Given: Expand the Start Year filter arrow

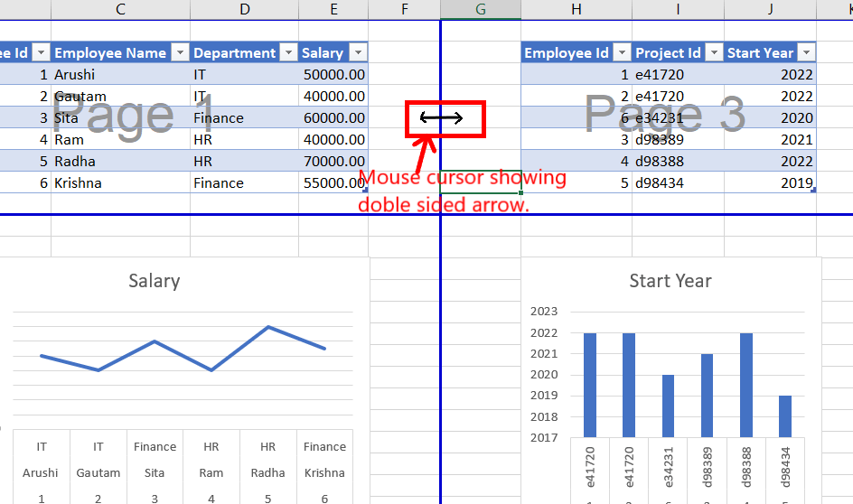Looking at the screenshot, I should [806, 52].
